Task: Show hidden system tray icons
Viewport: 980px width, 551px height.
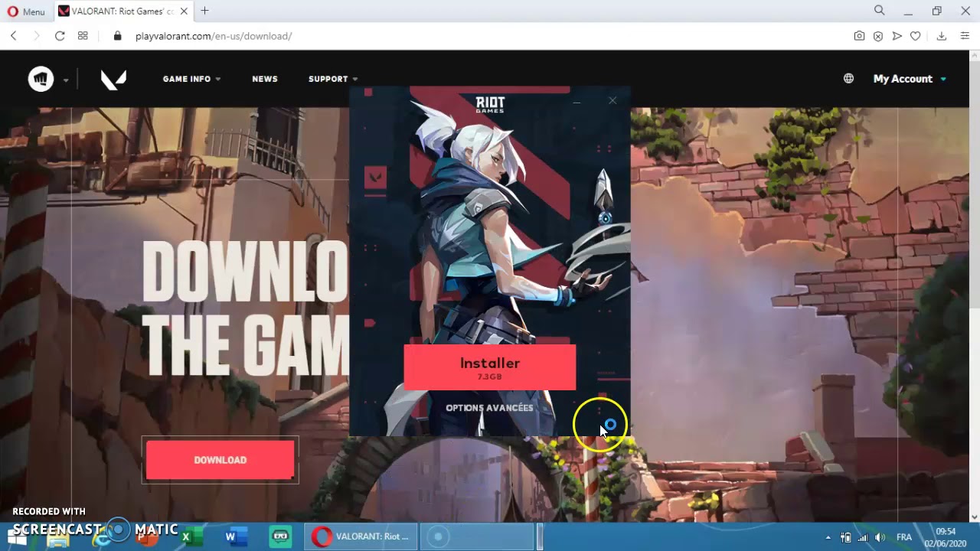Action: [x=828, y=537]
